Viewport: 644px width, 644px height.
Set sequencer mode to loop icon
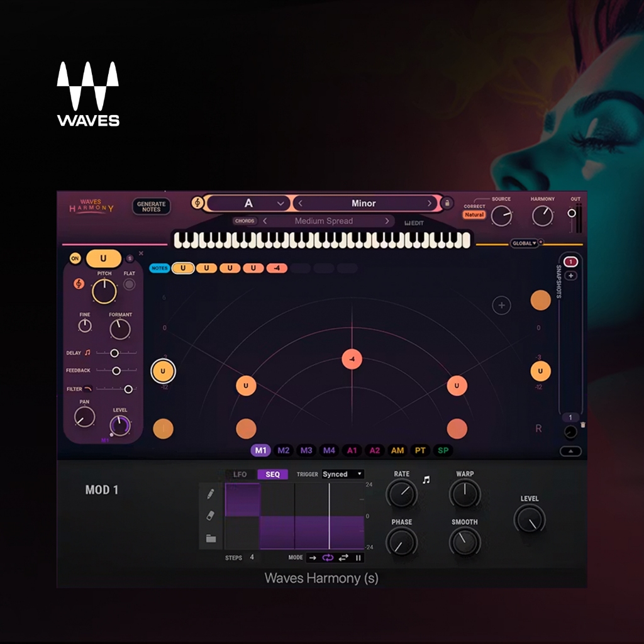coord(328,558)
